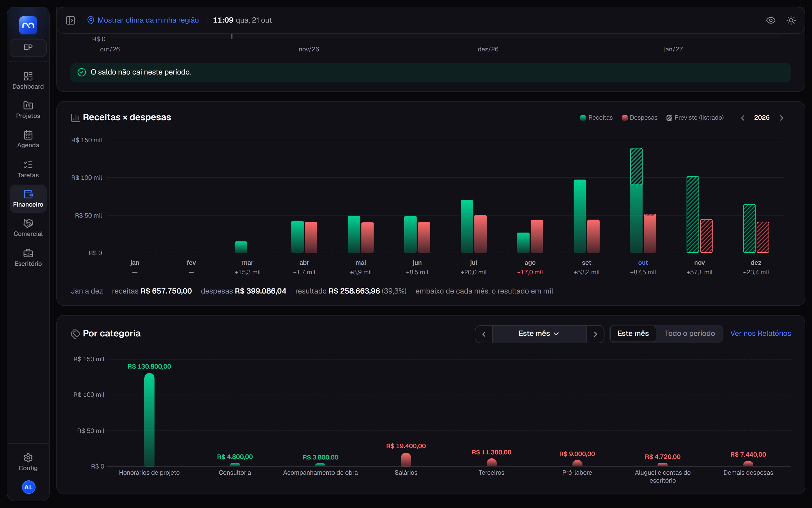
Task: Click the Salários R$ 19.400,00 value
Action: tap(406, 446)
